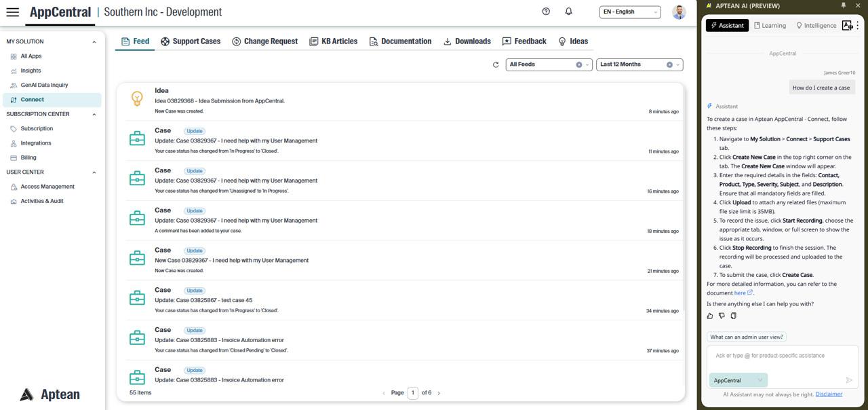This screenshot has height=410, width=868.
Task: Click the help question mark icon
Action: point(546,12)
